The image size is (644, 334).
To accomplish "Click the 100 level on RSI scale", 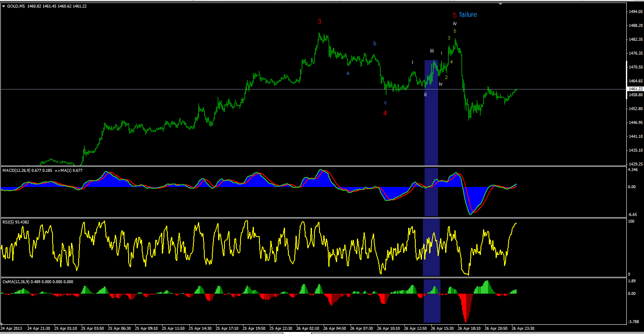I will point(631,221).
